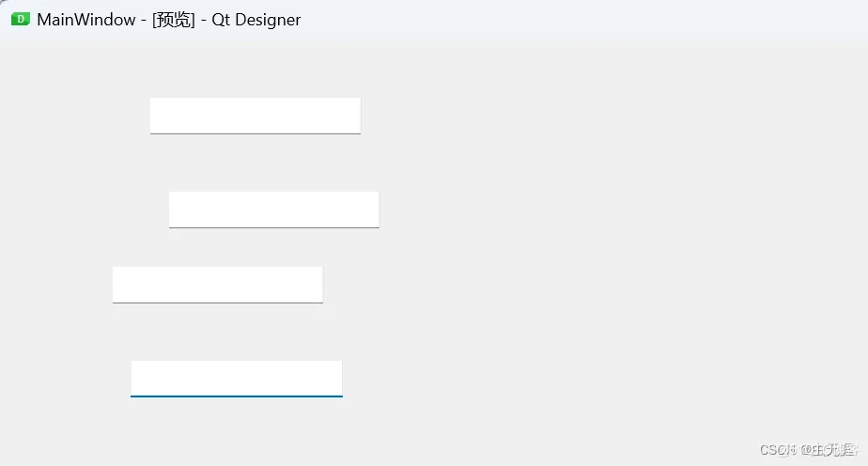This screenshot has height=466, width=868.
Task: Click blank area above the first line edit
Action: pyautogui.click(x=256, y=70)
